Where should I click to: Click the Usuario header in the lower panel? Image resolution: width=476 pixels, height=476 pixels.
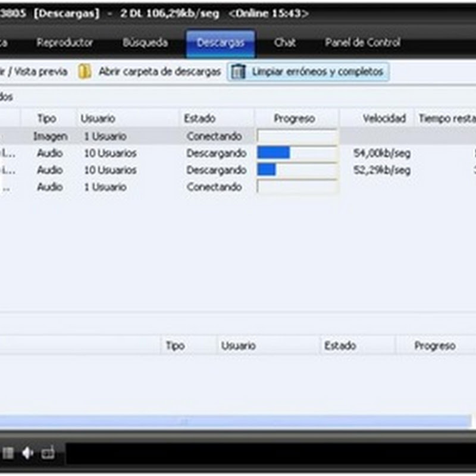pos(238,346)
